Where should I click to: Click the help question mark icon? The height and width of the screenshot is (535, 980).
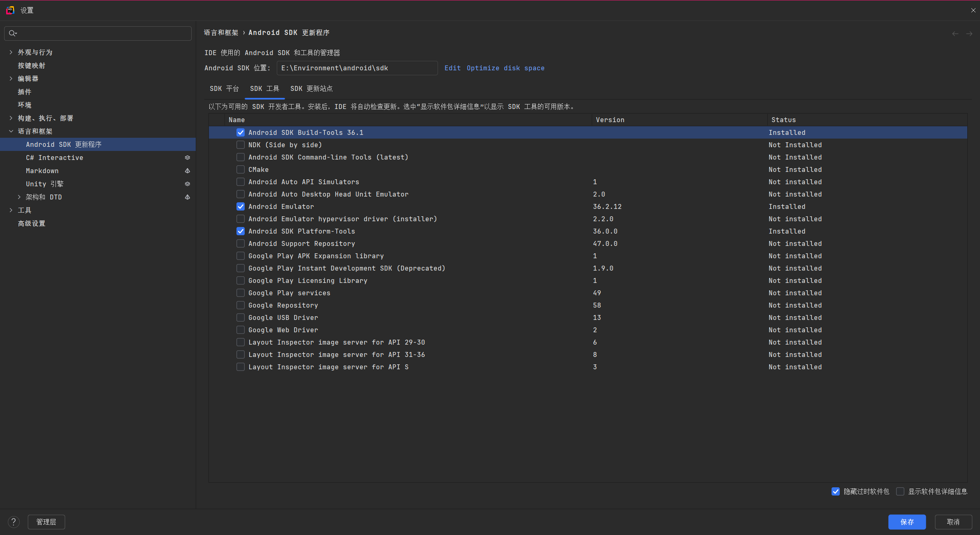tap(14, 522)
